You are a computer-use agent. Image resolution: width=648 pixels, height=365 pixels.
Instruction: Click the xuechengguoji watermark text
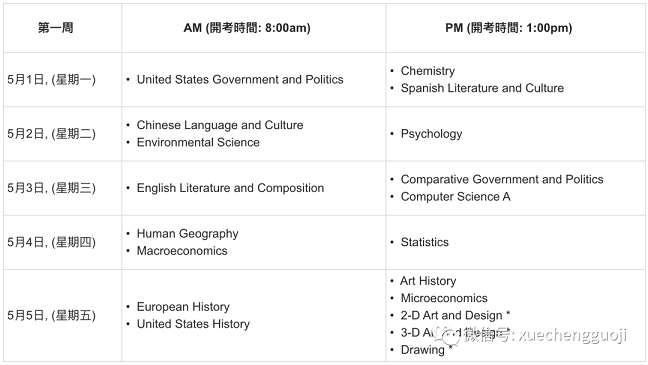point(572,336)
